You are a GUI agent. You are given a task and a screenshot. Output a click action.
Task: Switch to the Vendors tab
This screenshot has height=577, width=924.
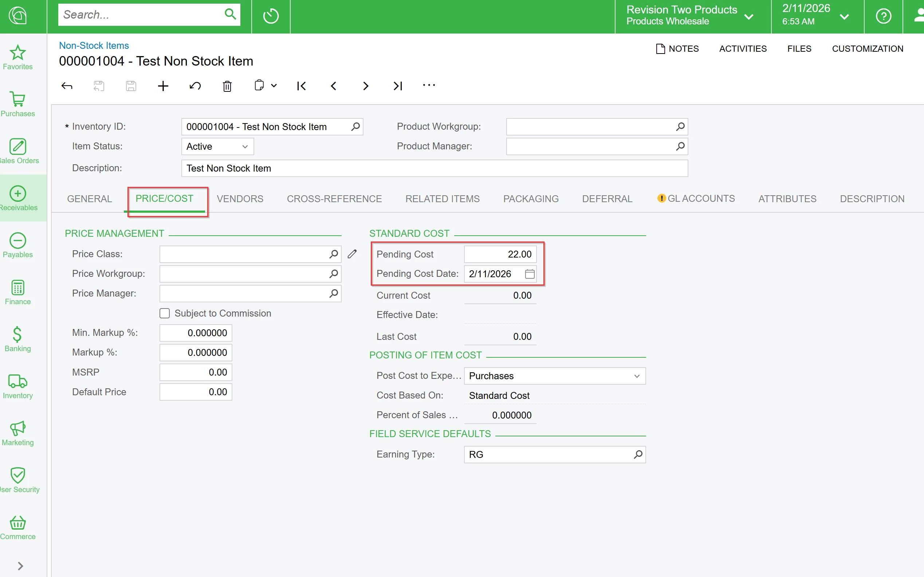tap(240, 199)
